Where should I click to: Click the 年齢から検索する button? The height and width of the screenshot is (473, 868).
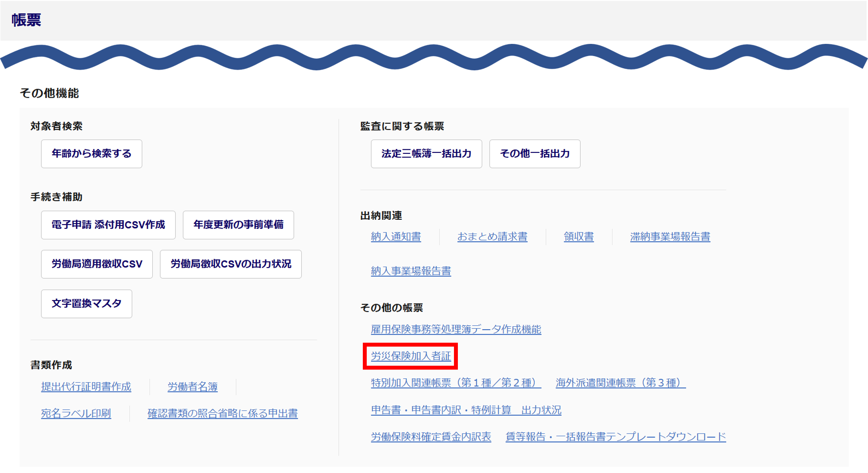pos(92,154)
